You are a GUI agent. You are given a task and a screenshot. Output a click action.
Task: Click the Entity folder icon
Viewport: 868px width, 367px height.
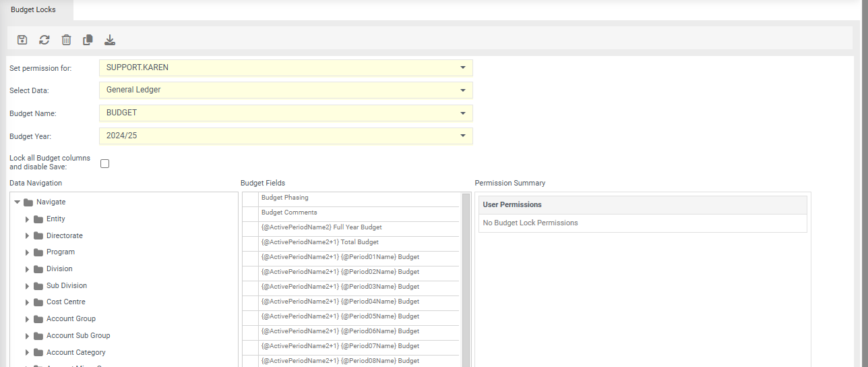[38, 219]
